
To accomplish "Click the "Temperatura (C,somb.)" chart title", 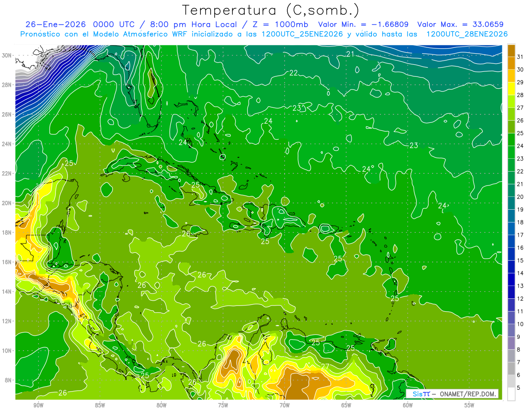I will pos(271,10).
